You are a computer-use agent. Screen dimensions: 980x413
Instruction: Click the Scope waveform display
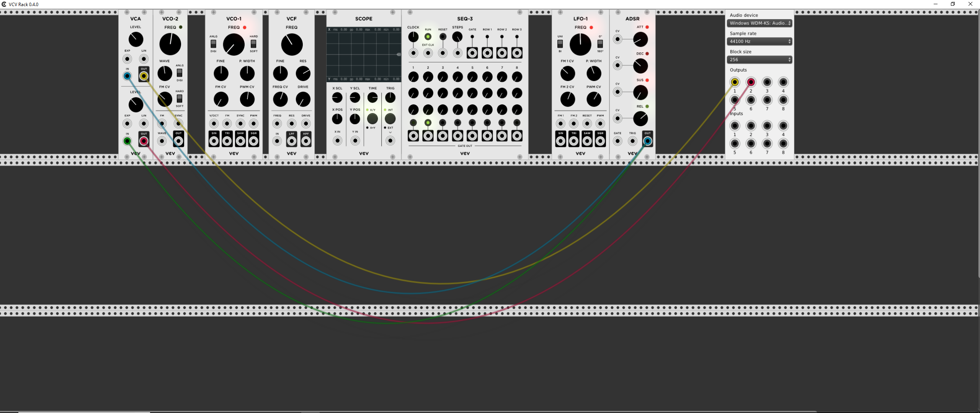364,54
